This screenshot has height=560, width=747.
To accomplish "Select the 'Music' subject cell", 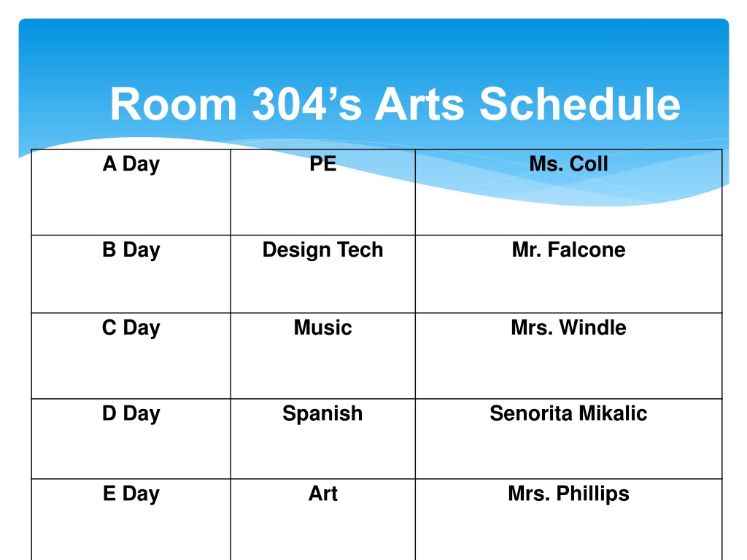I will click(323, 356).
